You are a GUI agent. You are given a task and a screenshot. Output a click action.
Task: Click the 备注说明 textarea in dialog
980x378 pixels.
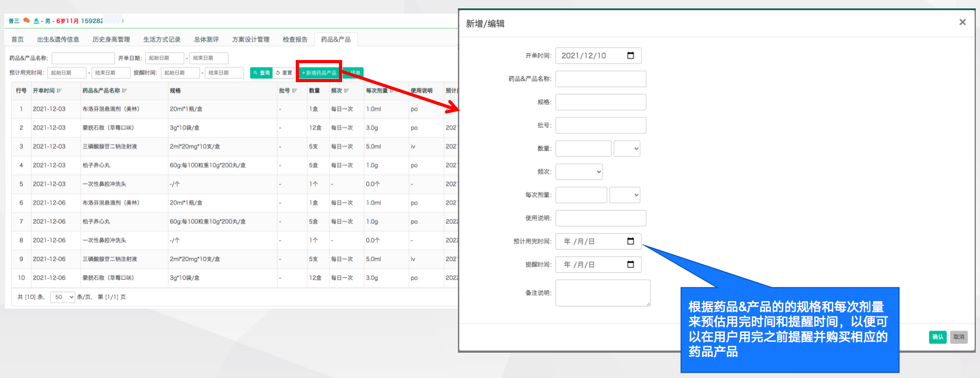click(x=603, y=293)
